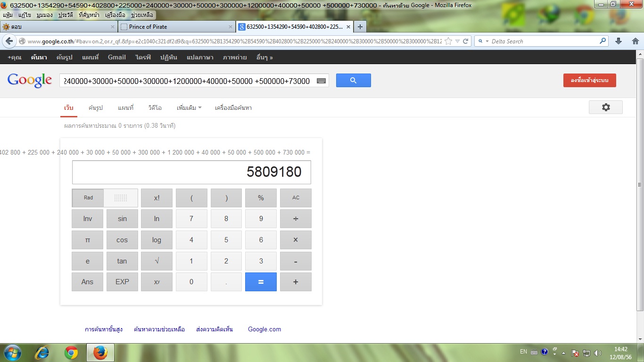
Task: Open ไดรฟ์ from the black Google bar
Action: [143, 57]
